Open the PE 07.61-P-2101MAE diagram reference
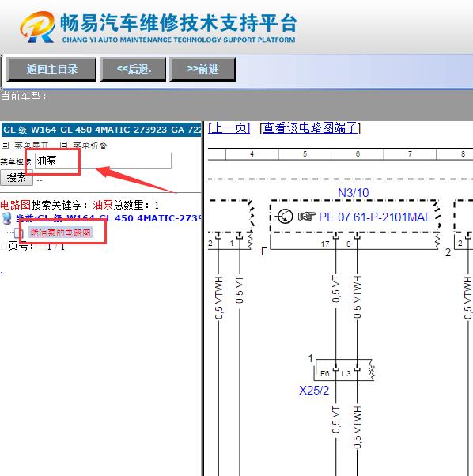The width and height of the screenshot is (473, 476). pyautogui.click(x=375, y=217)
